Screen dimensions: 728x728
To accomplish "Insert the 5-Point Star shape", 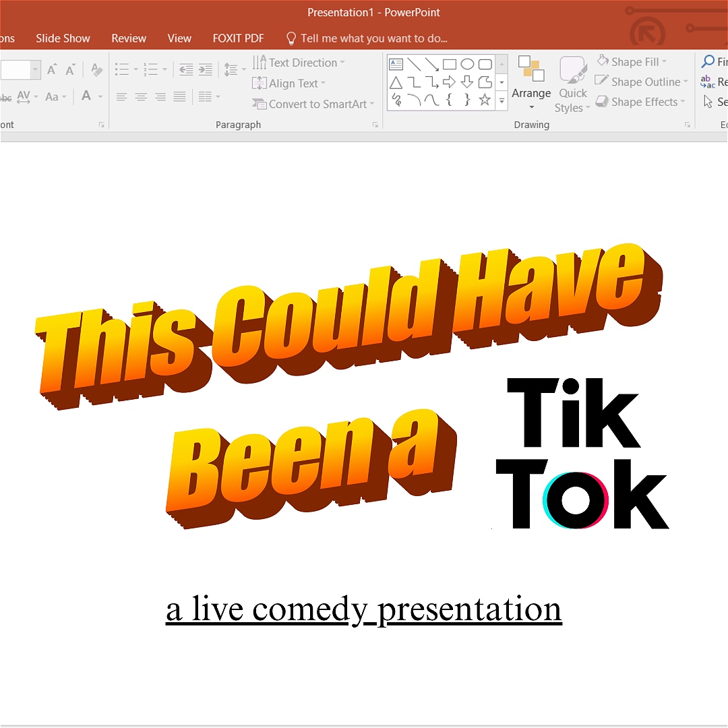I will [x=485, y=99].
